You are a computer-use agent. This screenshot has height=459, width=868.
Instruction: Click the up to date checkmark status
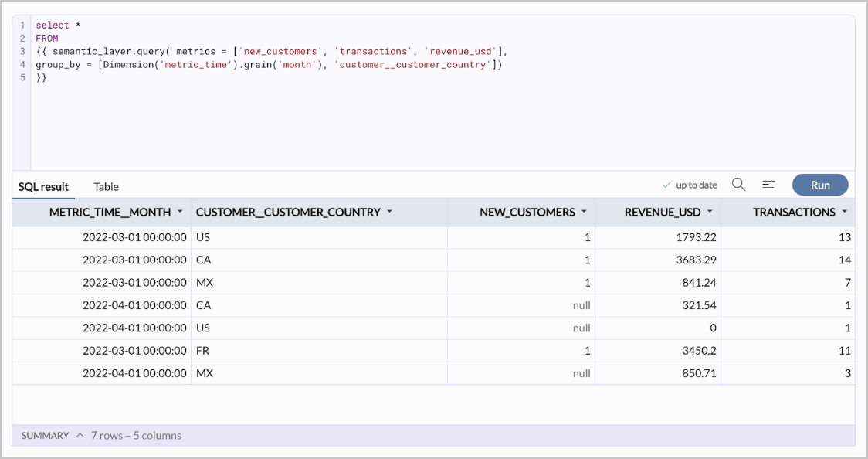pos(690,185)
